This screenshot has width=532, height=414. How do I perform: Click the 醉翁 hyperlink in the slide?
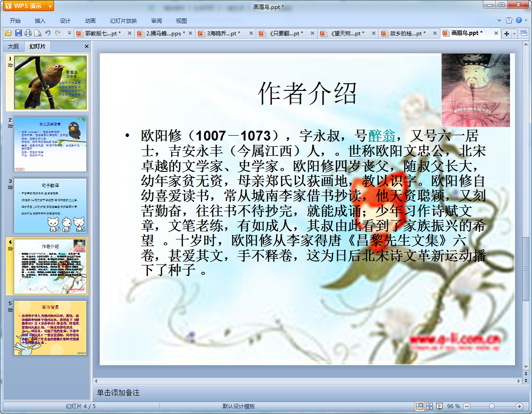pos(382,136)
